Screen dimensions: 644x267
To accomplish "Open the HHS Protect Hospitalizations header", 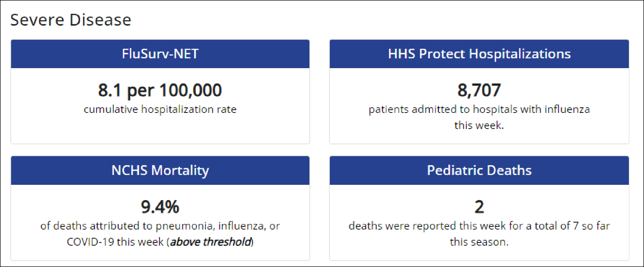I will 479,54.
